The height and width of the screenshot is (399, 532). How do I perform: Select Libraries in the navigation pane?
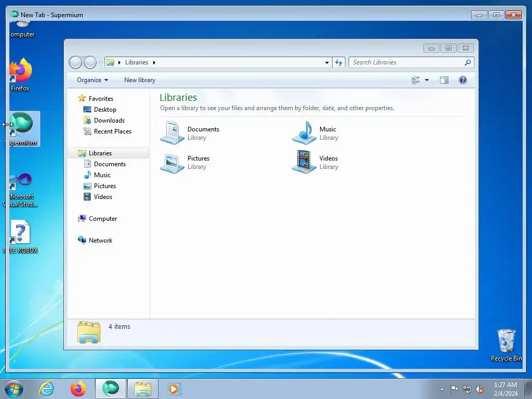point(109,153)
